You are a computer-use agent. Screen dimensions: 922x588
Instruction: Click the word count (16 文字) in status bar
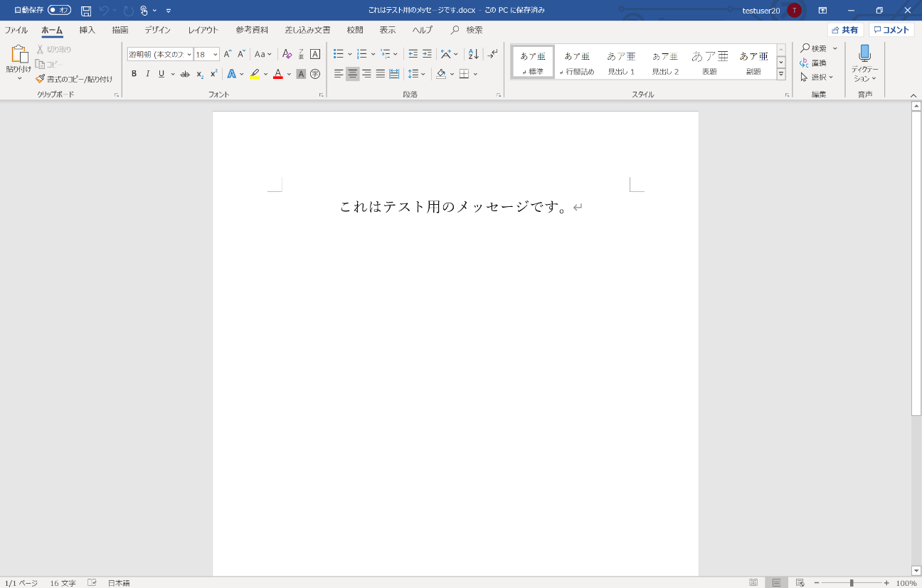(x=63, y=583)
